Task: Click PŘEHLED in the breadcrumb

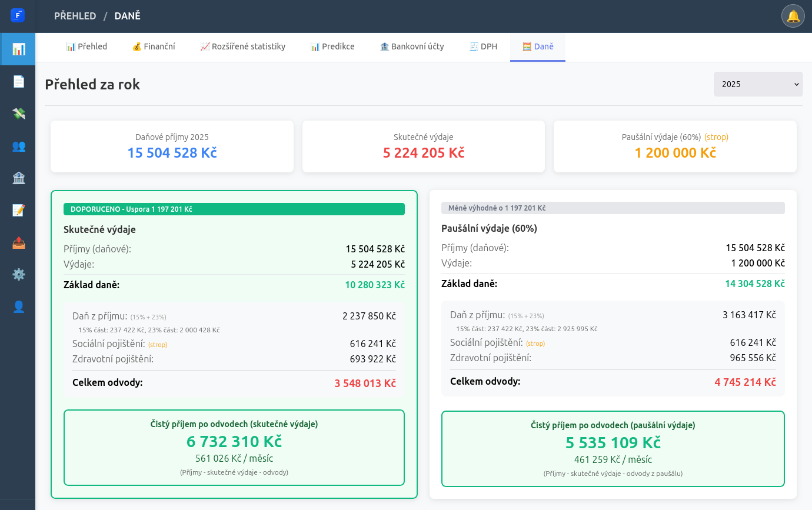Action: point(75,16)
